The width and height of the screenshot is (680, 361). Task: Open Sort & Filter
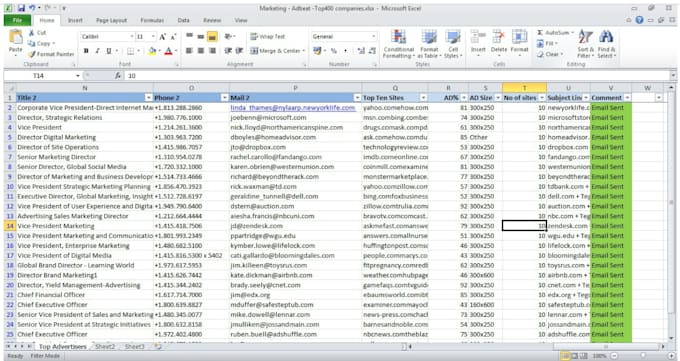[585, 44]
